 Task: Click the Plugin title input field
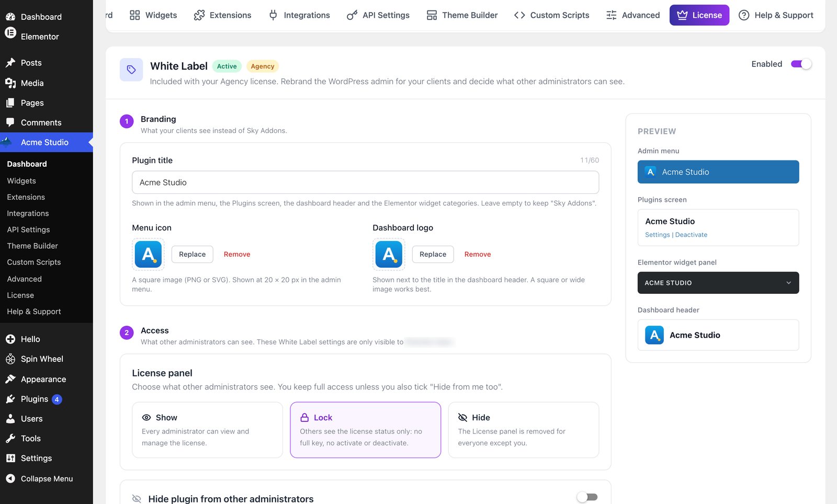tap(366, 182)
